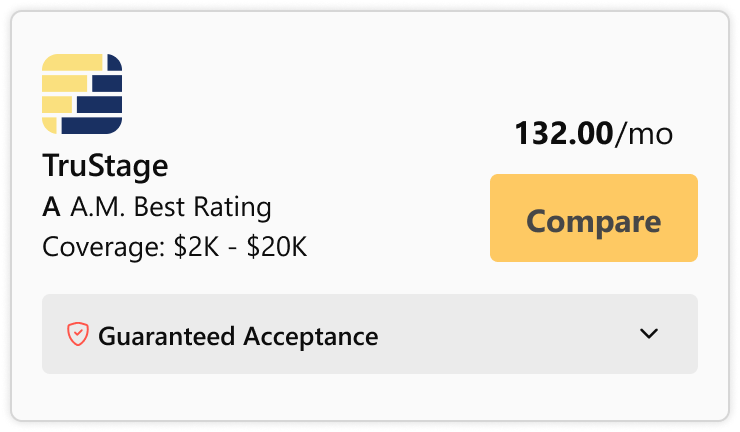Expand details using the down chevron
Image resolution: width=740 pixels, height=432 pixels.
pos(648,334)
